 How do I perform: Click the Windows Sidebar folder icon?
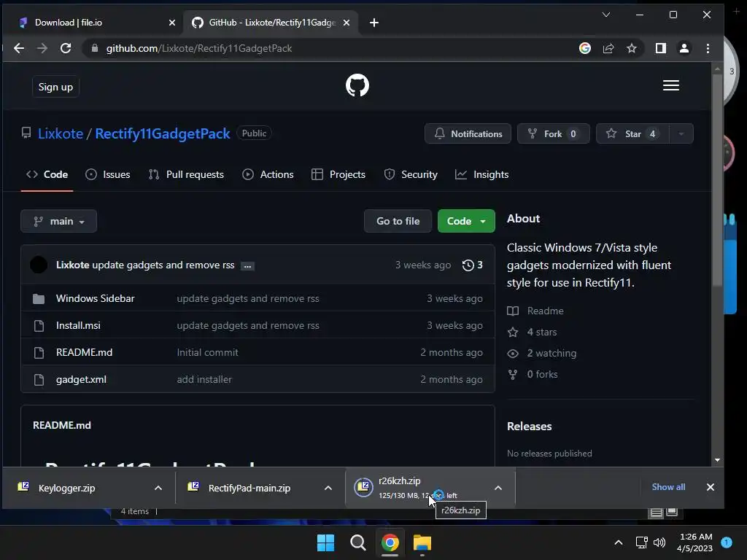[x=39, y=299]
